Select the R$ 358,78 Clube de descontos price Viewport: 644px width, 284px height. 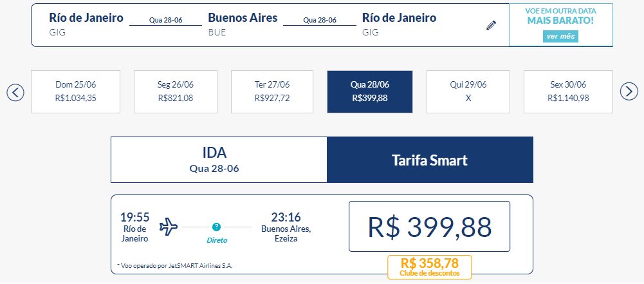click(x=429, y=267)
